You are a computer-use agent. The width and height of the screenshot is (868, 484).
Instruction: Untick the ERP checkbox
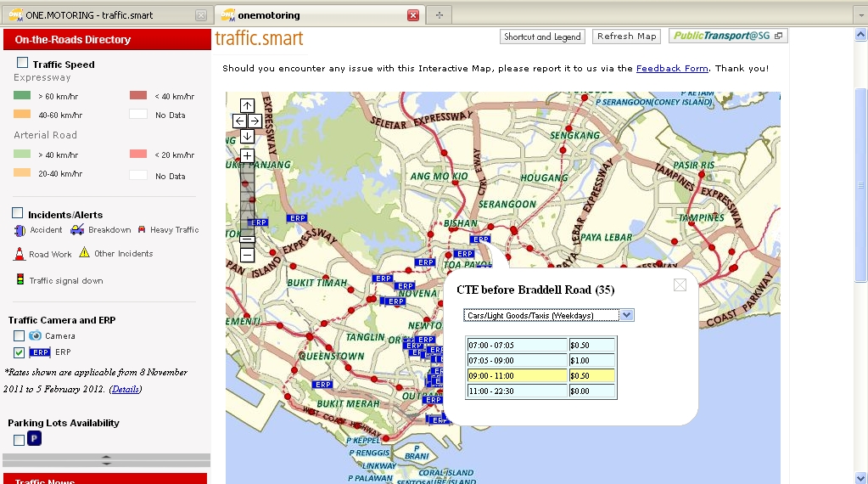tap(19, 352)
